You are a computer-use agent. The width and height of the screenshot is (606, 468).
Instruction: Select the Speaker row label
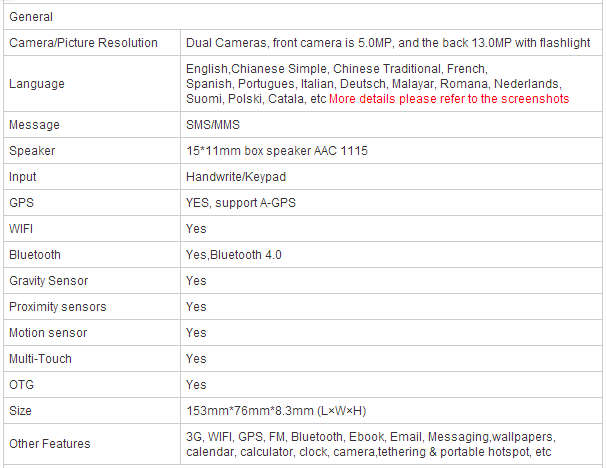[x=32, y=151]
